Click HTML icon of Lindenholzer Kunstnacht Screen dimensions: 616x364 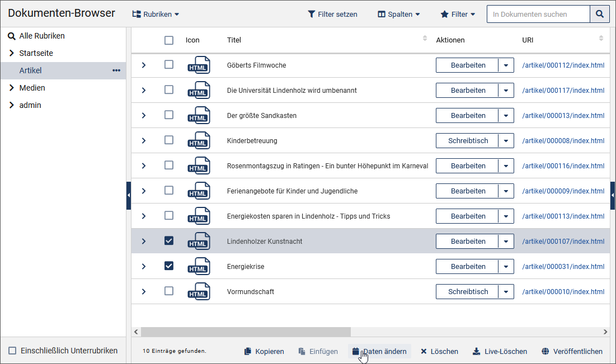199,241
